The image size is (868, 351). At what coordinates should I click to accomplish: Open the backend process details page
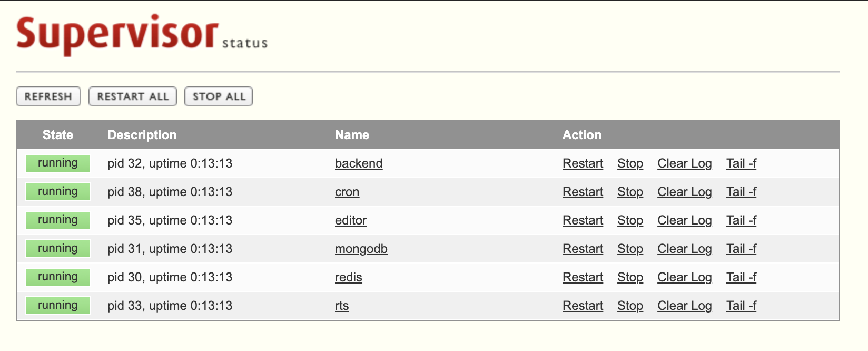(x=359, y=163)
